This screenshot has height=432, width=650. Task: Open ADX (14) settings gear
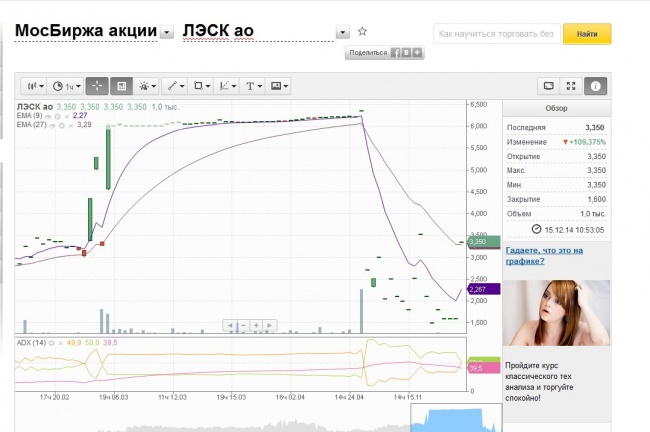pos(51,343)
